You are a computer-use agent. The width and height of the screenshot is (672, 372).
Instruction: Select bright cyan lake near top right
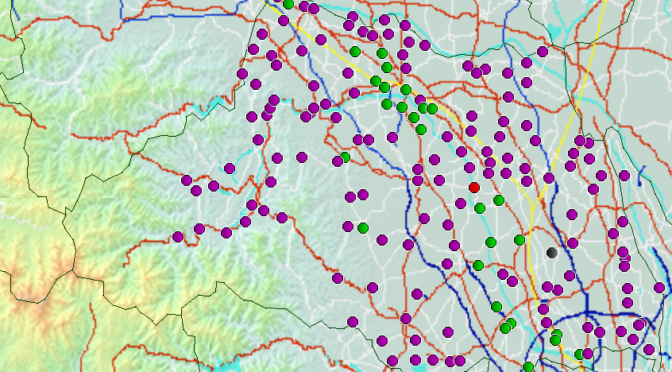pyautogui.click(x=554, y=32)
